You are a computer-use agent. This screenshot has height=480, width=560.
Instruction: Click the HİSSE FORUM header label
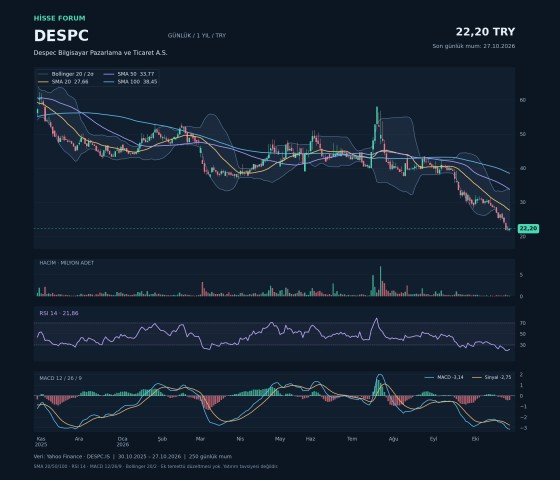point(60,18)
